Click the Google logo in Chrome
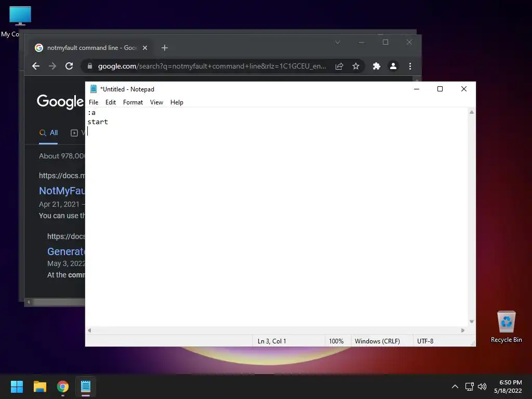Screen dimensions: 532x399 pos(60,101)
